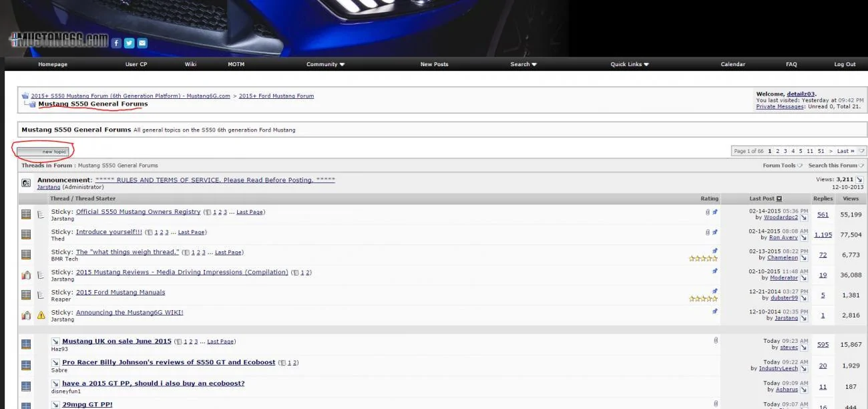
Task: Click the Mustang6G.com logo
Action: pyautogui.click(x=59, y=40)
